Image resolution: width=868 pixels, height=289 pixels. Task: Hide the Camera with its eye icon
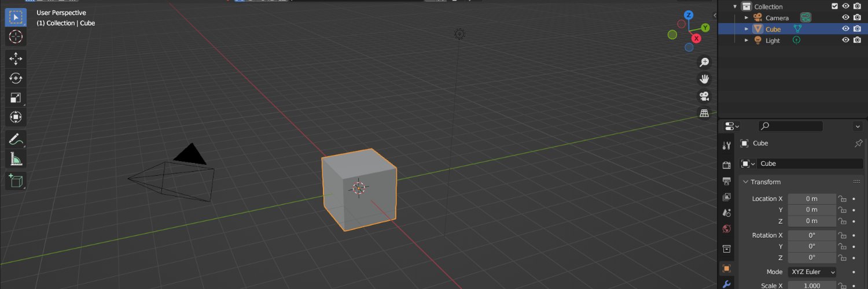click(845, 18)
